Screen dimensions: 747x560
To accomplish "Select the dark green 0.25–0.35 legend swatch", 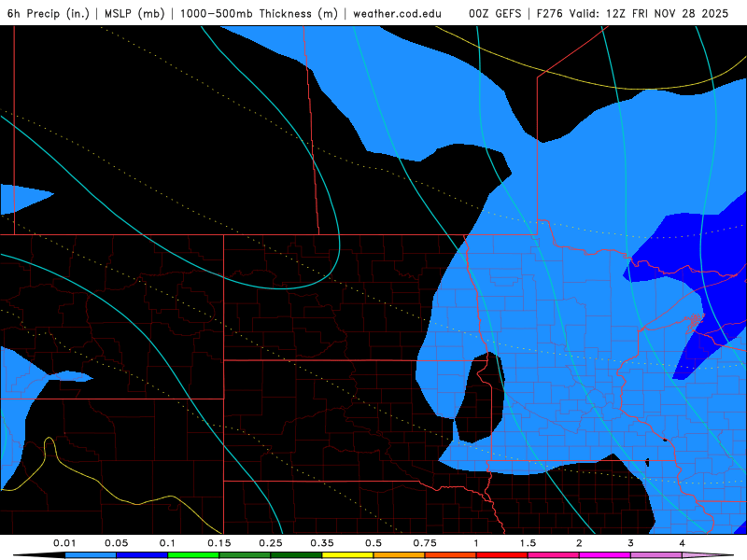I will click(x=296, y=555).
